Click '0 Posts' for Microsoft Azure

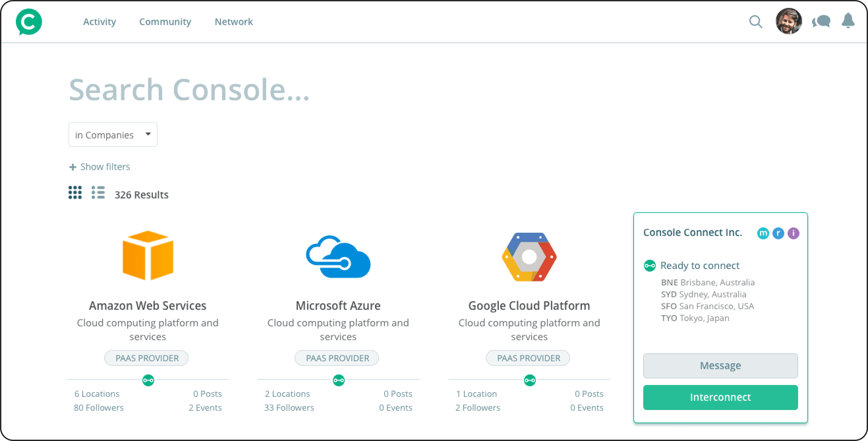pyautogui.click(x=398, y=394)
